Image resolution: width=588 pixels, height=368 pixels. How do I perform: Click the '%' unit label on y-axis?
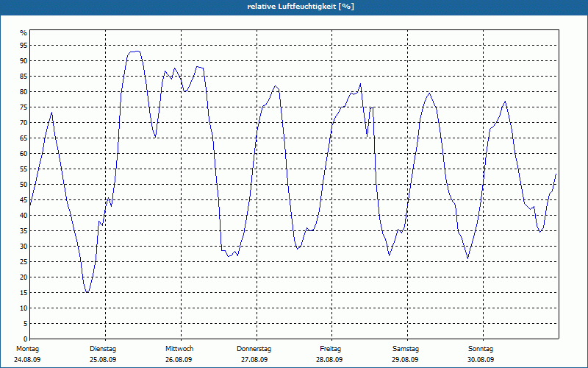tap(24, 33)
